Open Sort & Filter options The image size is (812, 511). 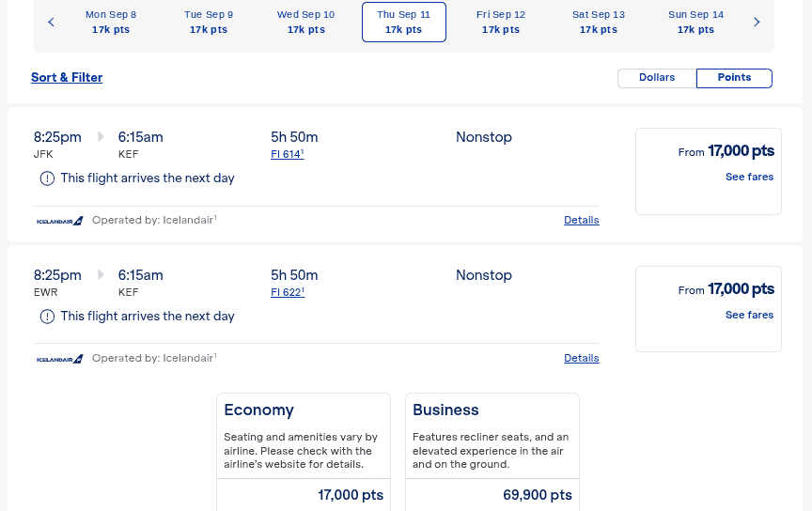pyautogui.click(x=67, y=78)
